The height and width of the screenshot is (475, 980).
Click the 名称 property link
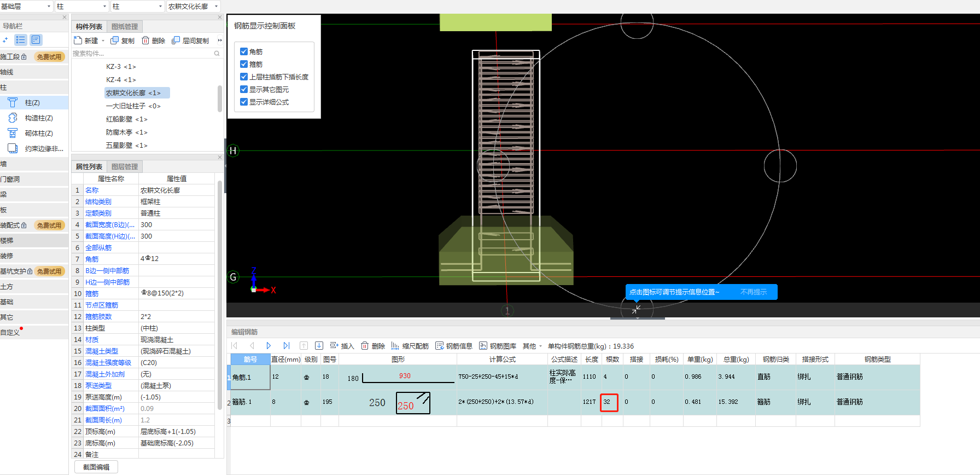[92, 190]
